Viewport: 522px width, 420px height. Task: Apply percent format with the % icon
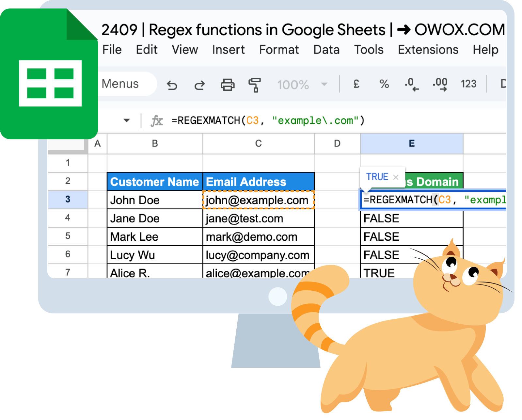tap(384, 84)
